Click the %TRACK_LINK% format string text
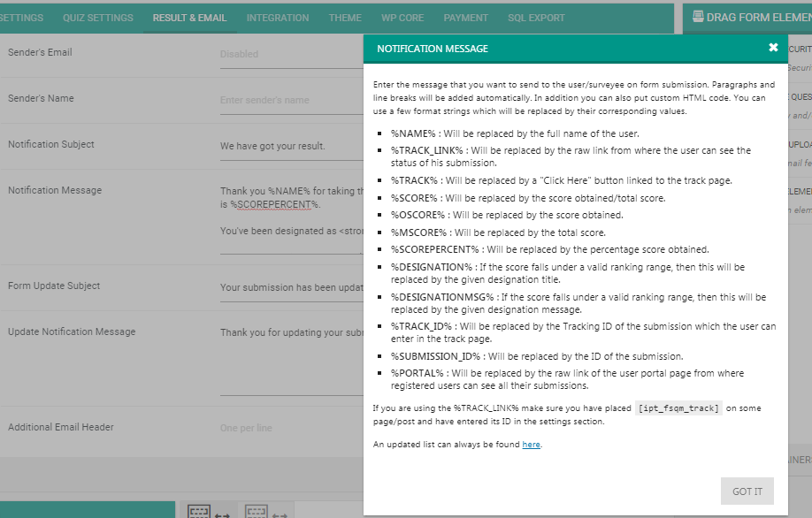 (426, 150)
